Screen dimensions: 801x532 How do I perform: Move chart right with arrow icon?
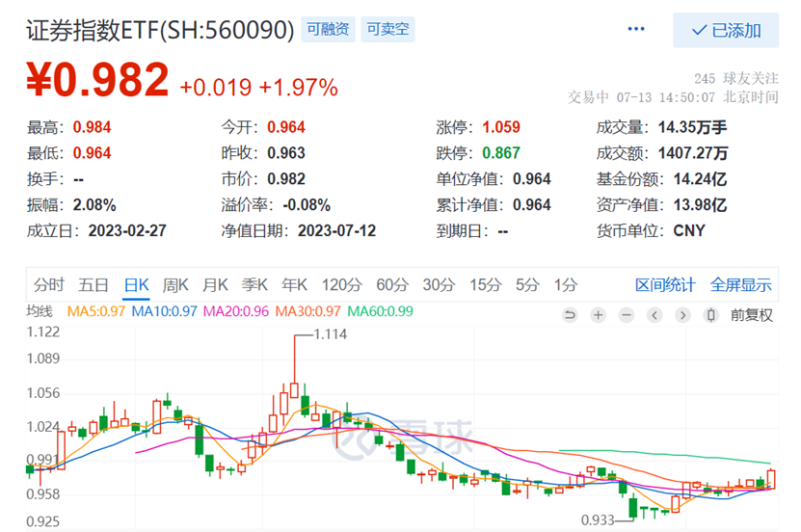click(682, 315)
